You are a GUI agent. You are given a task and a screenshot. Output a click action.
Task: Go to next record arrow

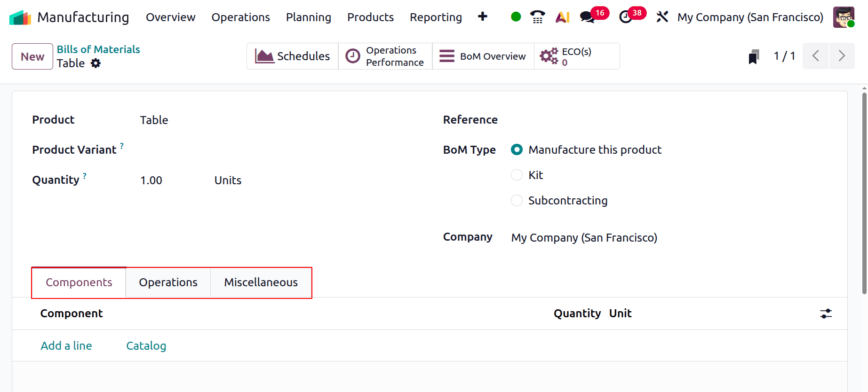point(842,56)
